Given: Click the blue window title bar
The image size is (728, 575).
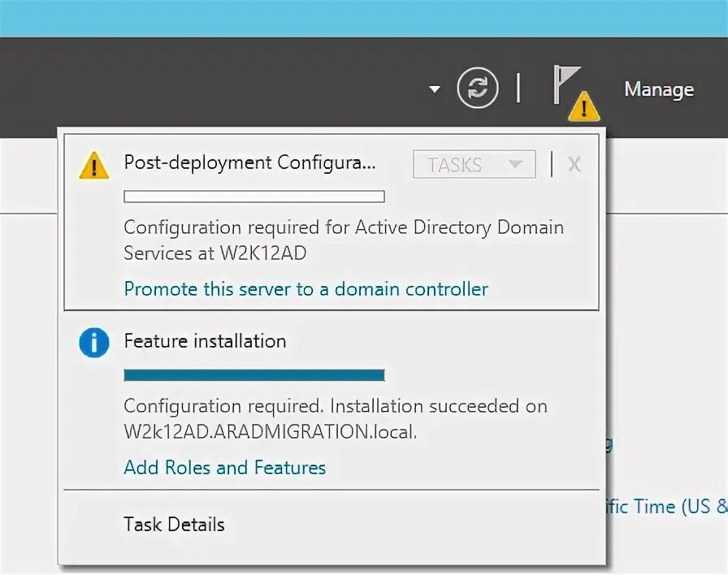Looking at the screenshot, I should pos(364,18).
